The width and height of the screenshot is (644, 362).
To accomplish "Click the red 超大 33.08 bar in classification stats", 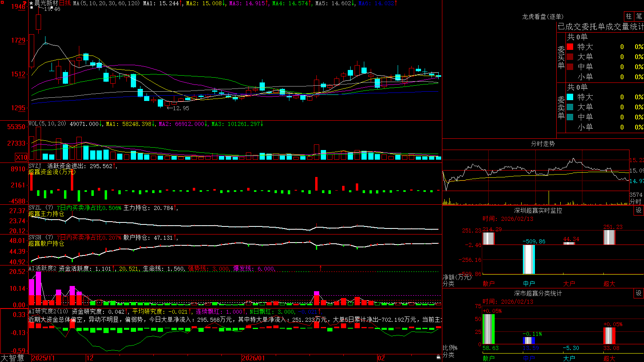I will point(609,336).
